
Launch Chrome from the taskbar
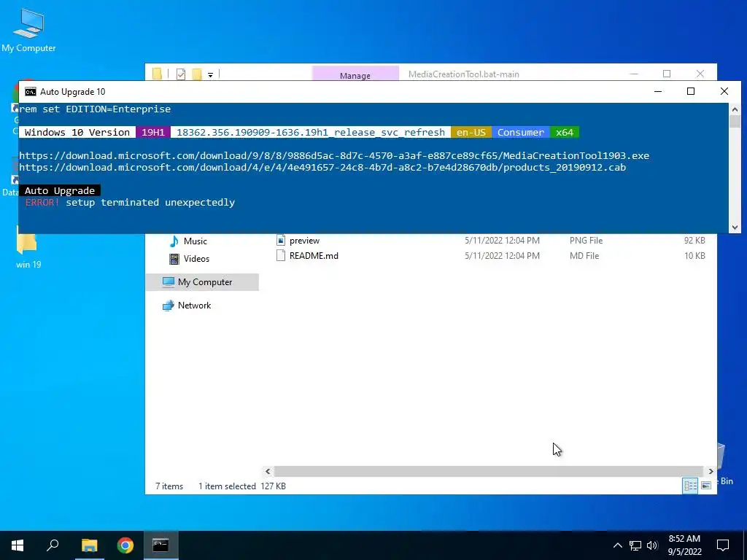pyautogui.click(x=125, y=545)
